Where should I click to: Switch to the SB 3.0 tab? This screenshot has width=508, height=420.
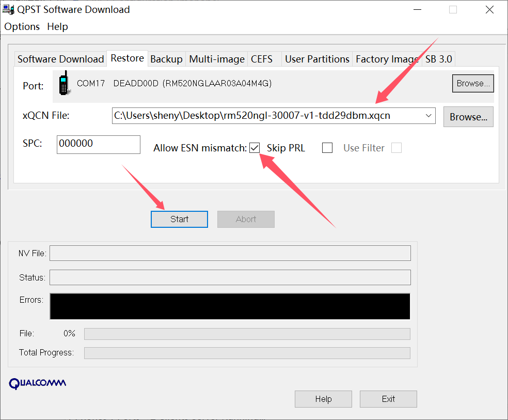tap(439, 59)
